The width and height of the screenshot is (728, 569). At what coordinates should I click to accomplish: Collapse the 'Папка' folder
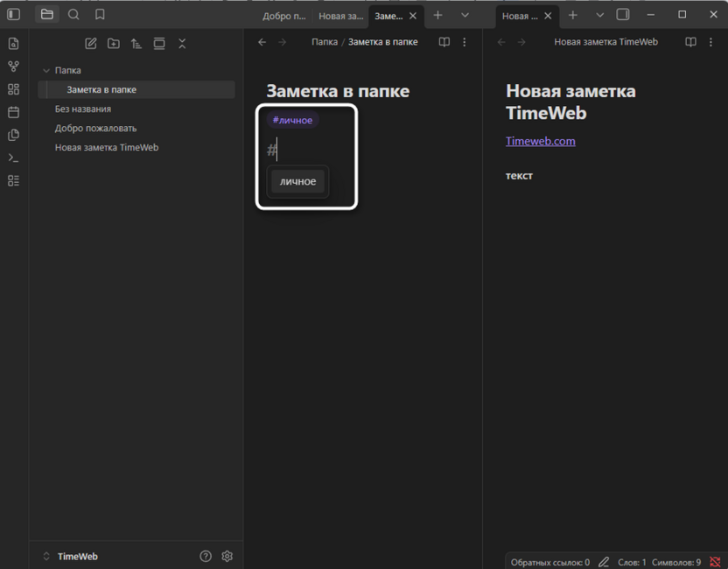[x=46, y=70]
